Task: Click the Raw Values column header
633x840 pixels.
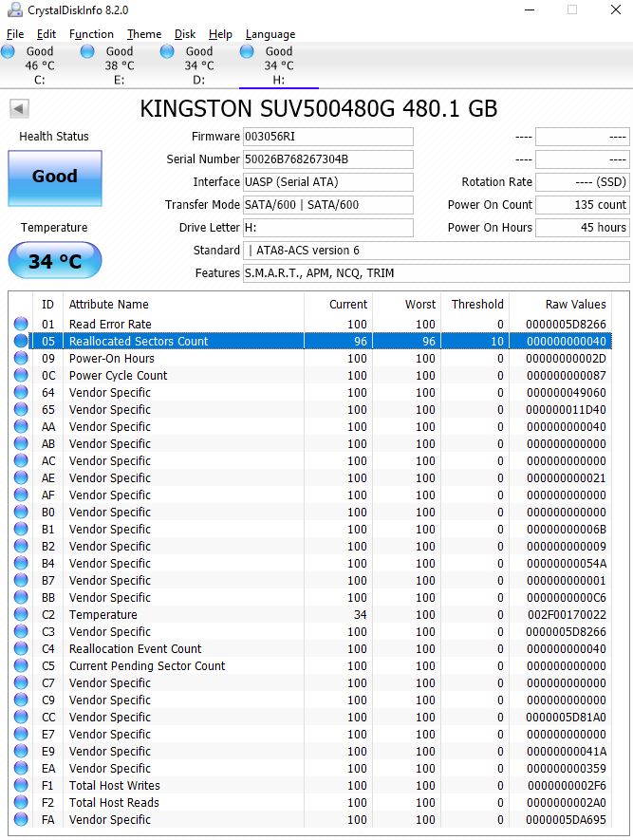Action: 575,305
